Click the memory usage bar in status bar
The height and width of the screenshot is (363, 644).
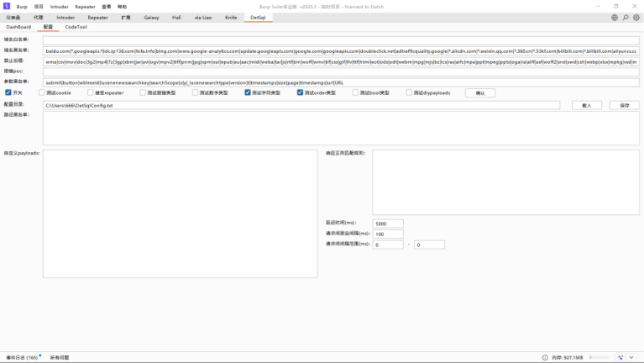click(599, 358)
